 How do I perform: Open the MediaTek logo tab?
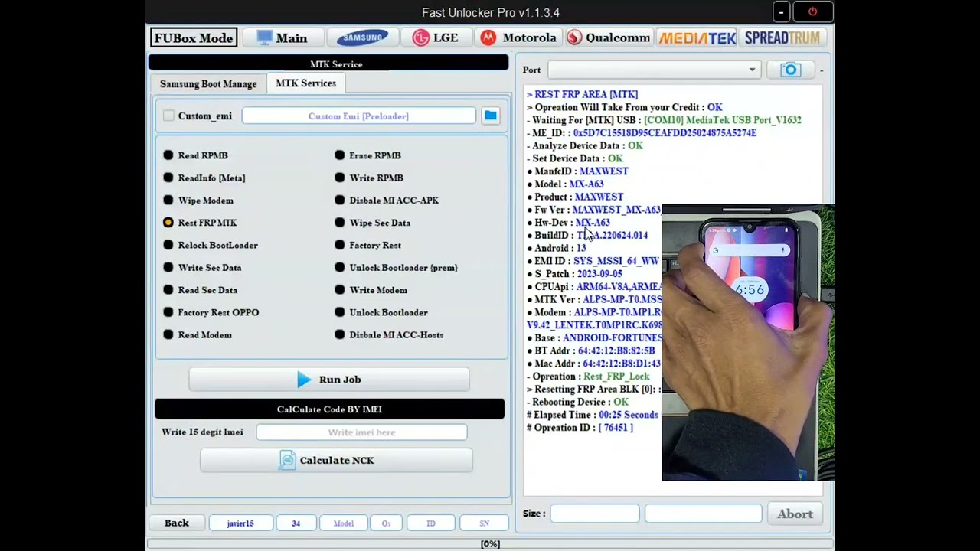(x=697, y=37)
